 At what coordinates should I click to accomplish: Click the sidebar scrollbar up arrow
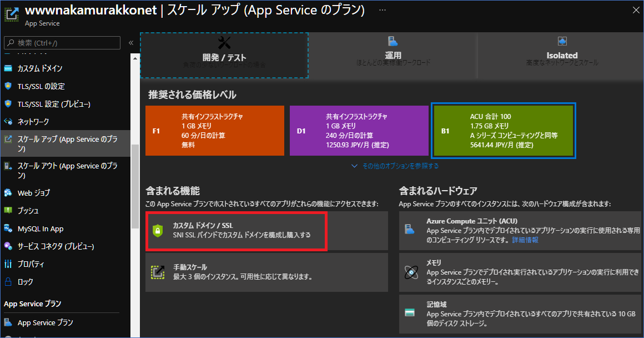(x=135, y=58)
